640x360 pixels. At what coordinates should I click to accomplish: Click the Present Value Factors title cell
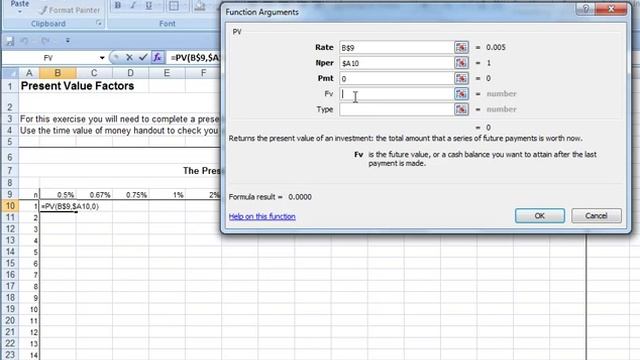tap(77, 86)
